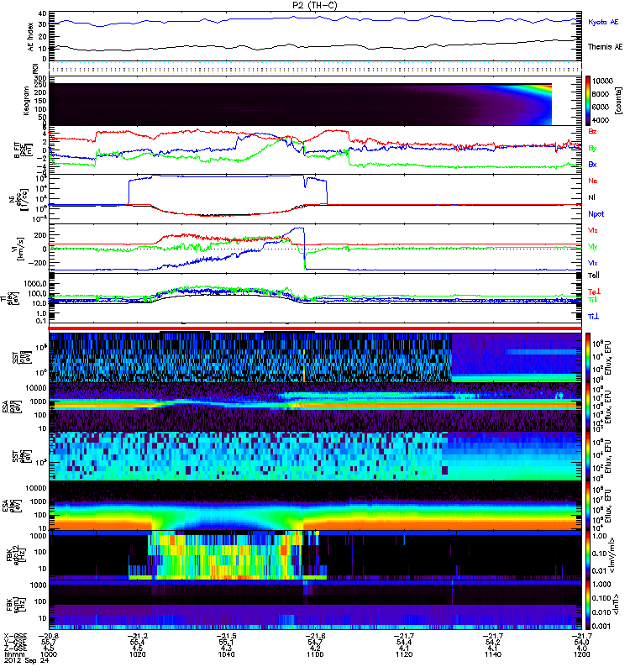The width and height of the screenshot is (630, 672).
Task: Click the 1200 time tick label
Action: pos(581,654)
